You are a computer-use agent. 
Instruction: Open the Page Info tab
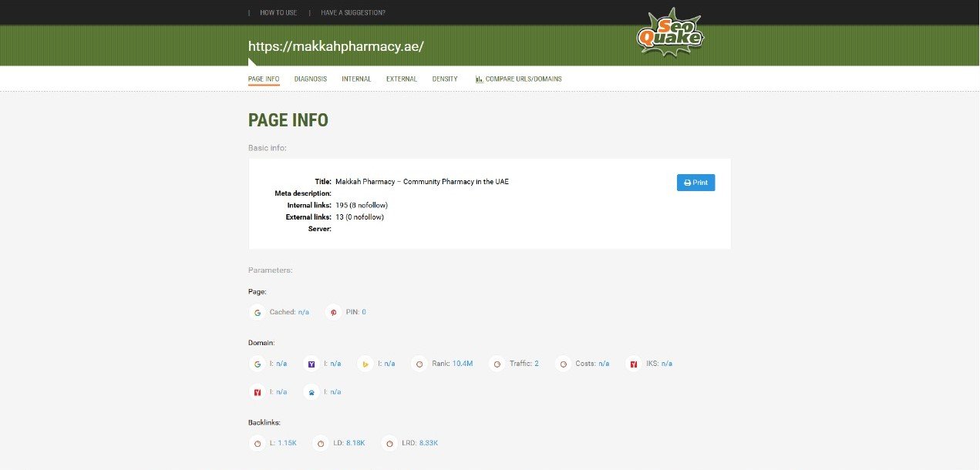click(x=264, y=79)
